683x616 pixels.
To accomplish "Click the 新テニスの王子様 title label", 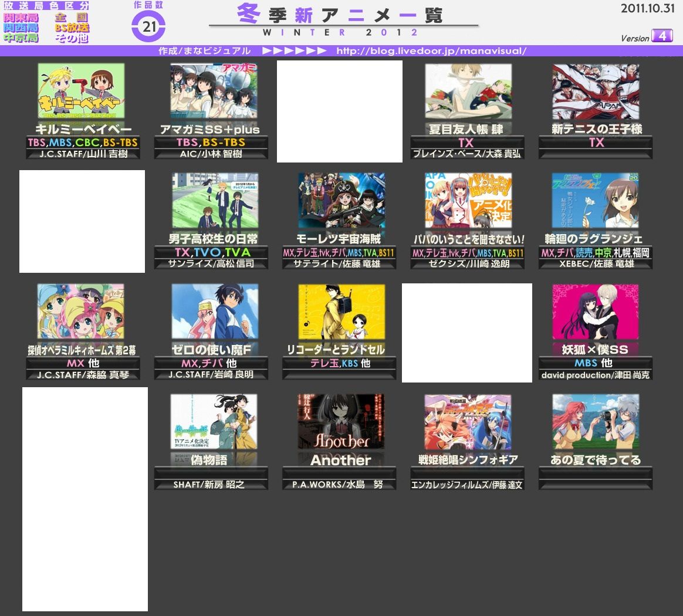I will (x=597, y=129).
